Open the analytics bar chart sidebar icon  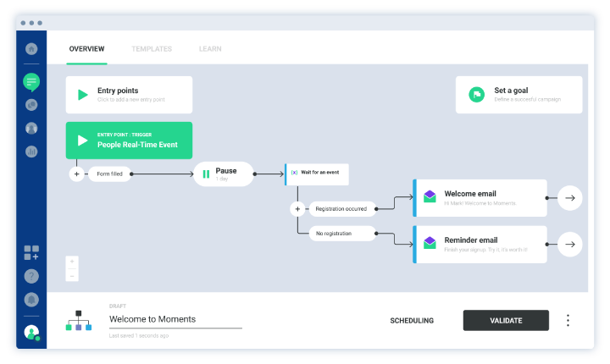(31, 152)
